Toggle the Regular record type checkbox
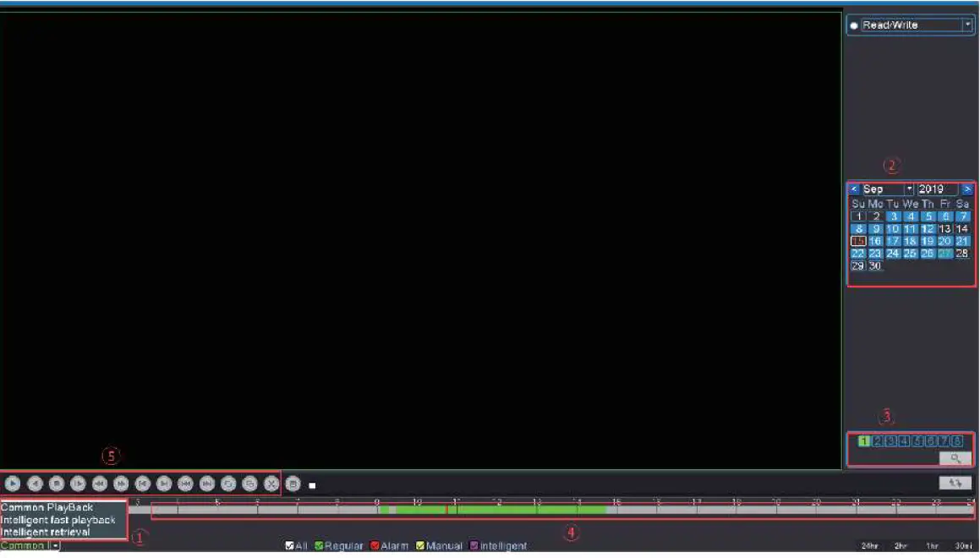Viewport: 980px width, 558px height. [x=319, y=545]
